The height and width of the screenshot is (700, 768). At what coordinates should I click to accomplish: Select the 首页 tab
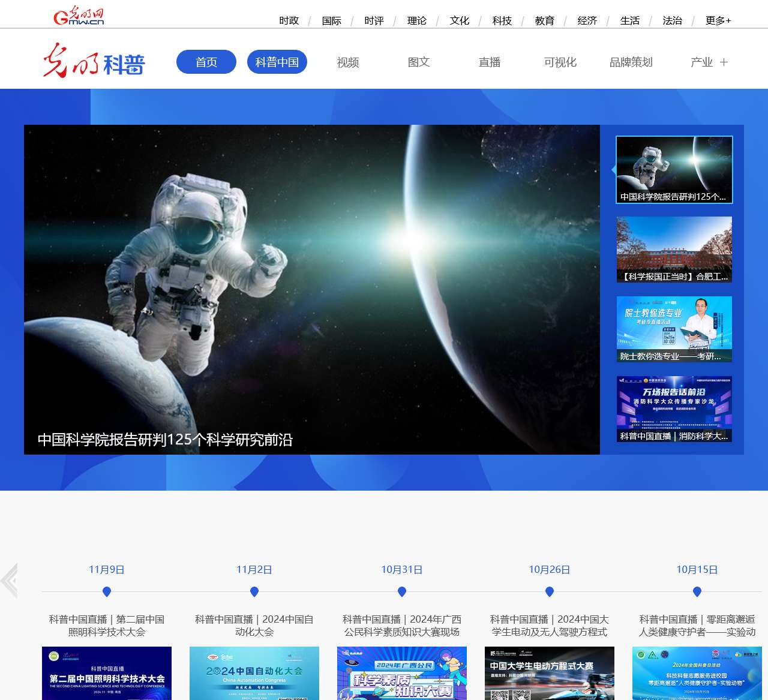[x=206, y=62]
